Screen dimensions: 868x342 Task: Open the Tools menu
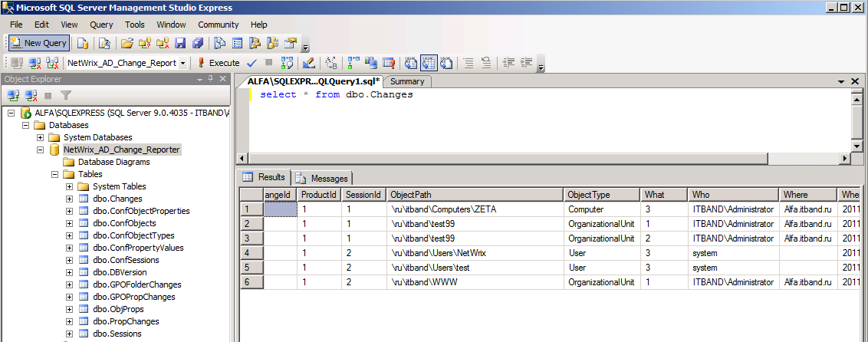click(134, 25)
